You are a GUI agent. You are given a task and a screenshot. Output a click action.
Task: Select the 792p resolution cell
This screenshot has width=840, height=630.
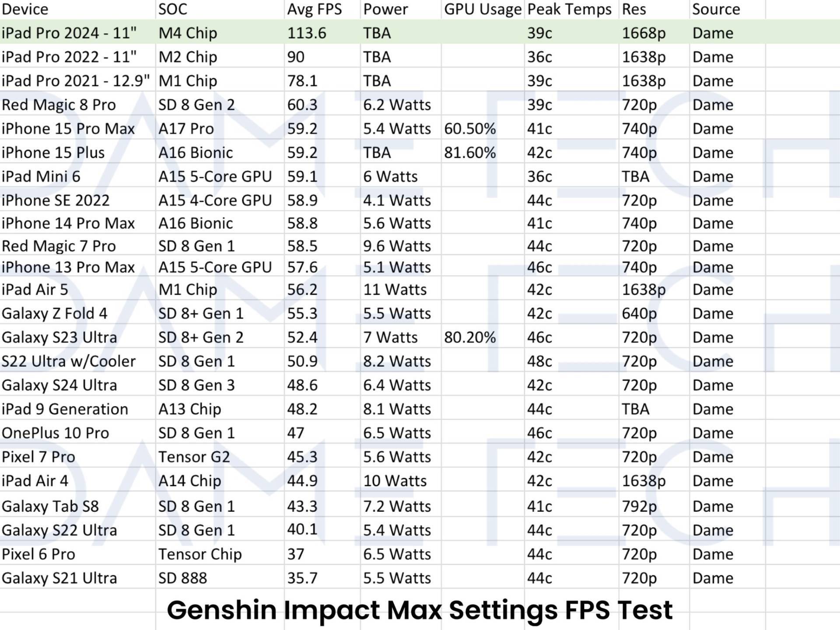click(x=639, y=506)
